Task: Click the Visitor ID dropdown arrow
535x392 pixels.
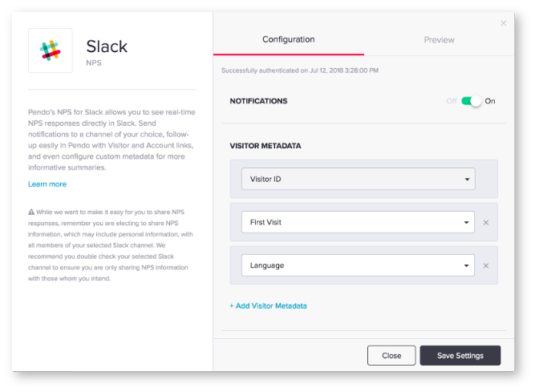Action: [467, 180]
